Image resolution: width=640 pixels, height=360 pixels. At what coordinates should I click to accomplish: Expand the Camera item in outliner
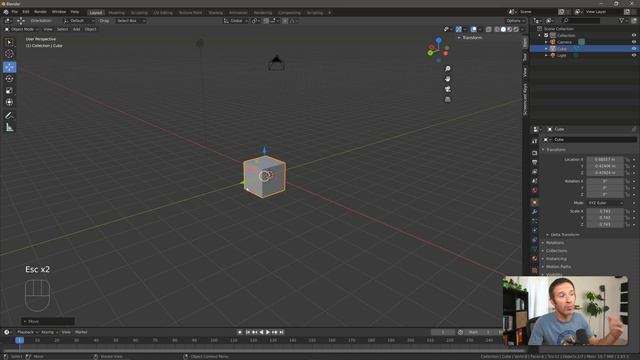click(x=546, y=42)
